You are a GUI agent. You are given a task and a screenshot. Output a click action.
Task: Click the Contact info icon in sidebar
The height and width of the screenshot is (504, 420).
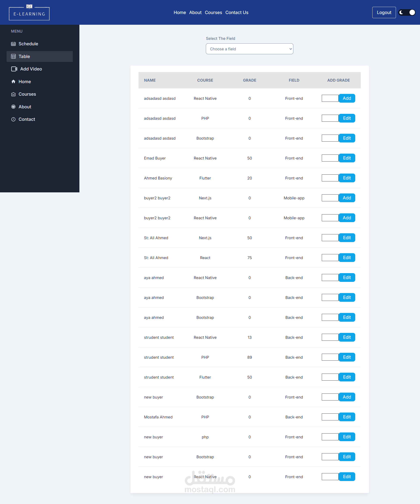tap(13, 119)
